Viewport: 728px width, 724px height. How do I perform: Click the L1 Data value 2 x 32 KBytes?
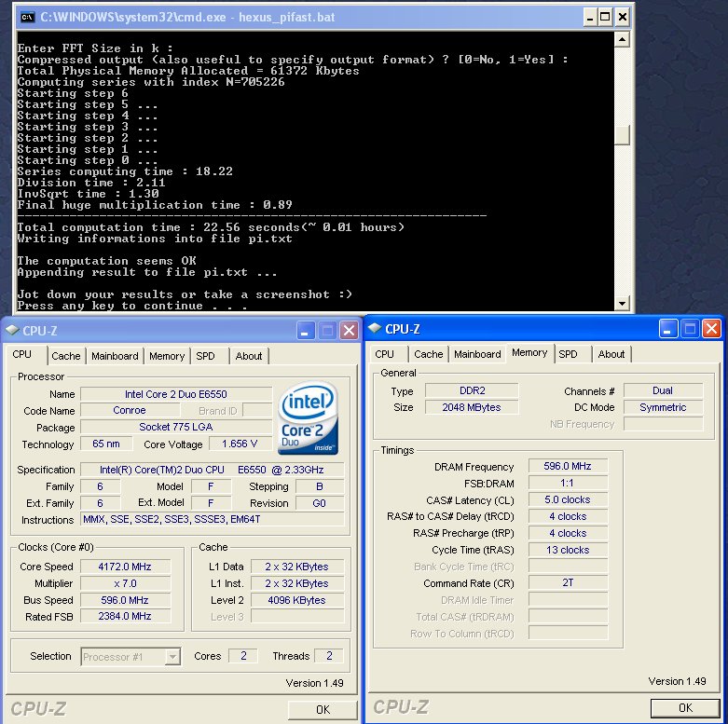(297, 567)
